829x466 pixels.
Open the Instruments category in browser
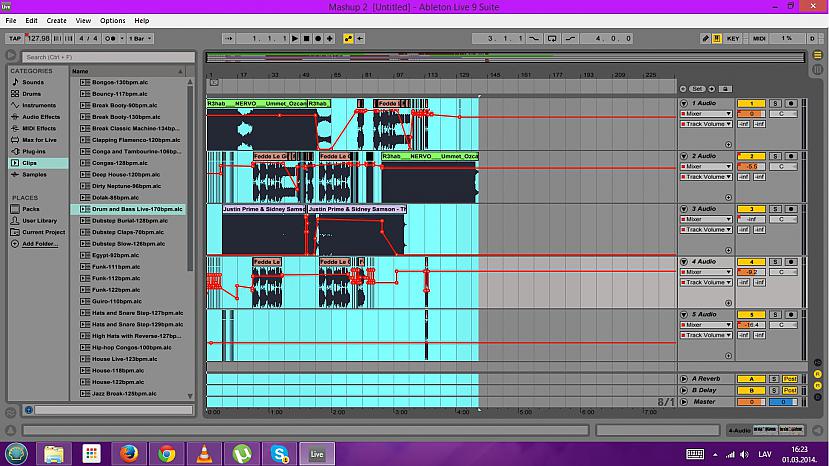coord(39,105)
